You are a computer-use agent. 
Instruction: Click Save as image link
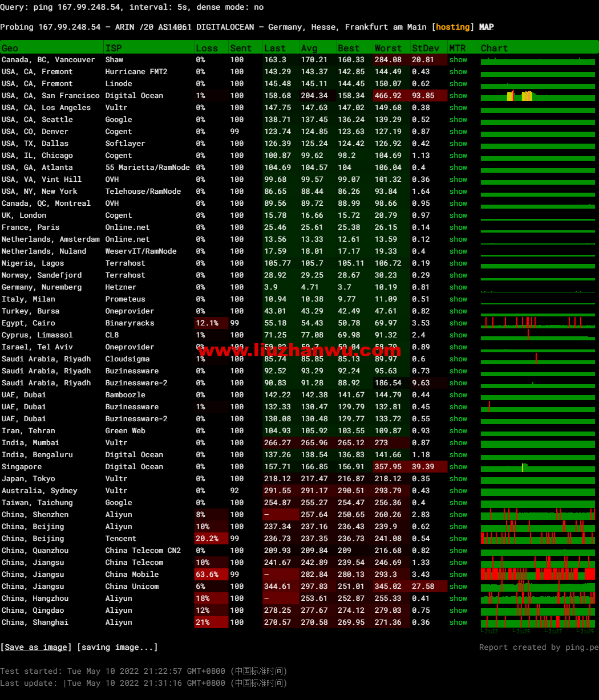[x=36, y=647]
